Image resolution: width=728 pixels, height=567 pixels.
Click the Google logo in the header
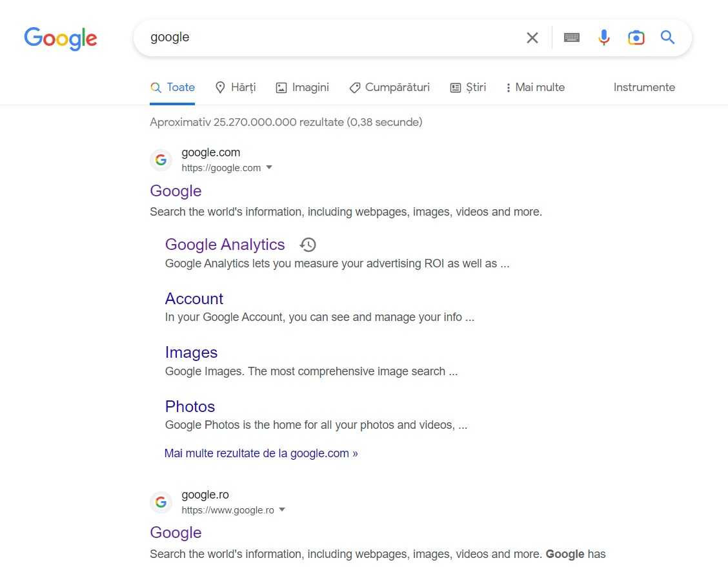click(x=61, y=38)
